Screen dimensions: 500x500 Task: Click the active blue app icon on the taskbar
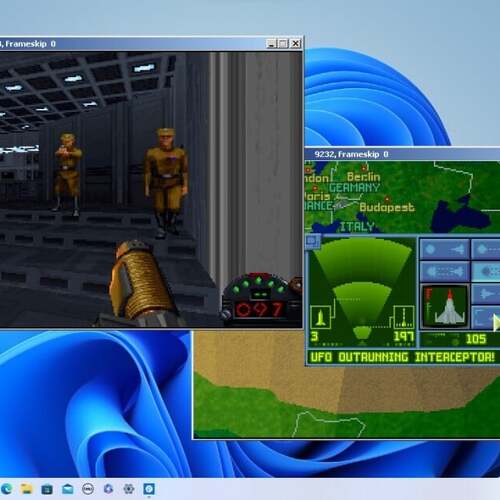click(149, 489)
